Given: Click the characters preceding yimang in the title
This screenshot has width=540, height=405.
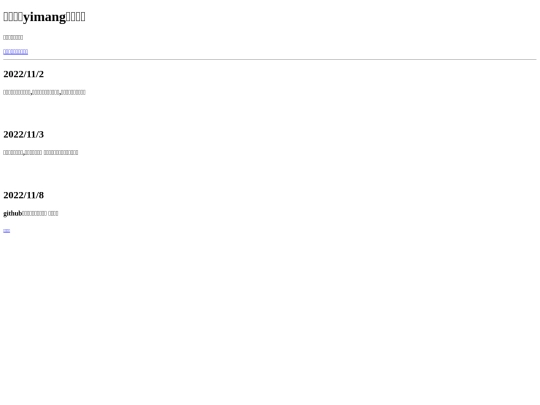Looking at the screenshot, I should click(x=13, y=17).
